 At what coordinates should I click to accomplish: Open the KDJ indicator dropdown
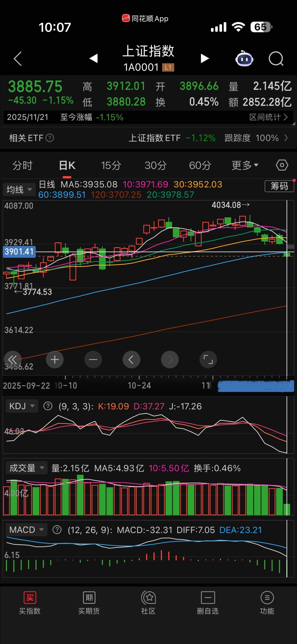tap(22, 406)
